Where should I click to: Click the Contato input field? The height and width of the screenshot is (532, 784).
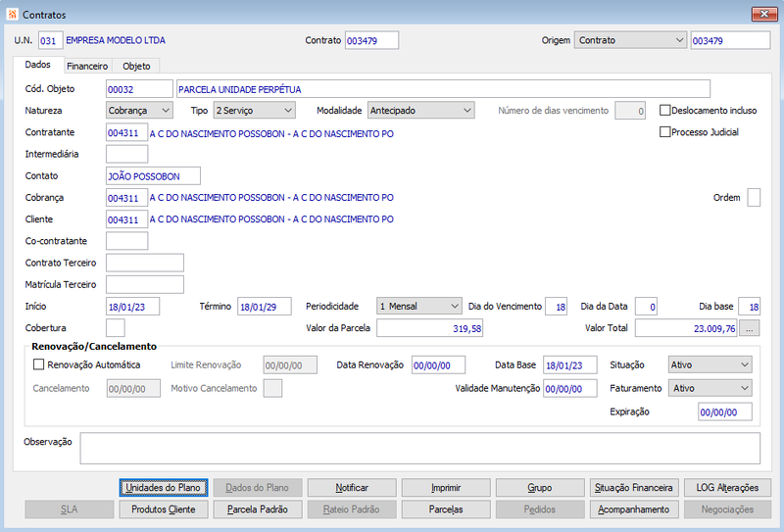click(x=154, y=176)
